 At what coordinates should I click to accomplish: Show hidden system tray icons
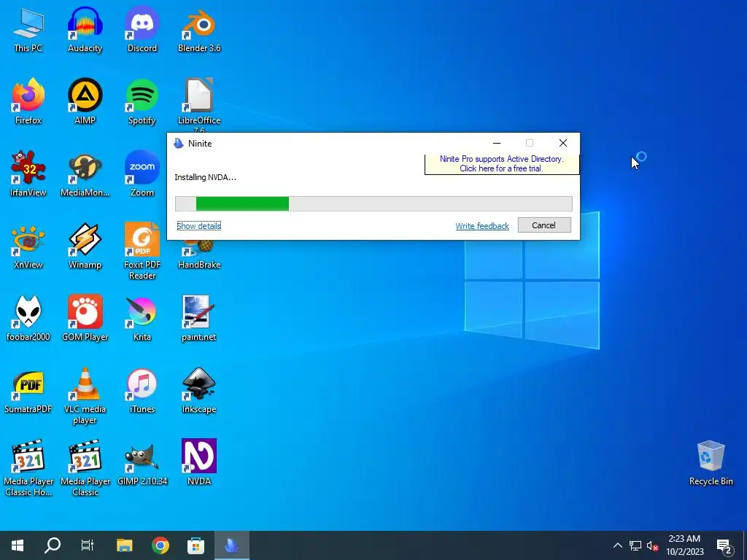[x=617, y=545]
